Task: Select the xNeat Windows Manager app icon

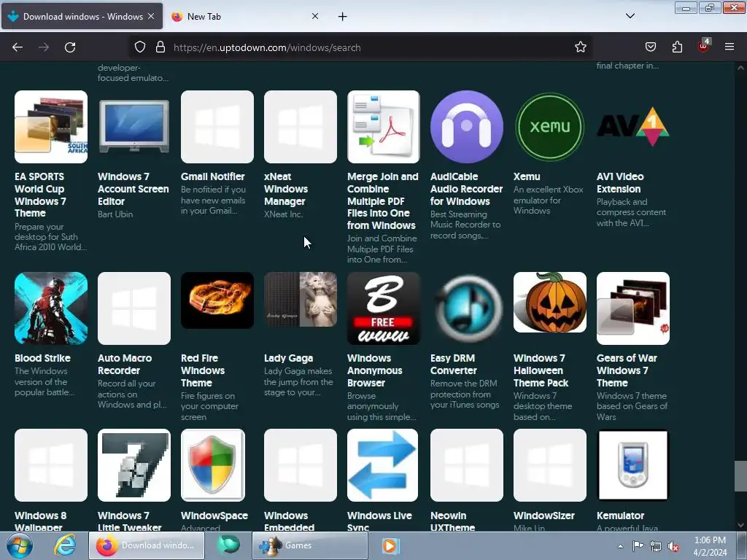Action: tap(300, 127)
